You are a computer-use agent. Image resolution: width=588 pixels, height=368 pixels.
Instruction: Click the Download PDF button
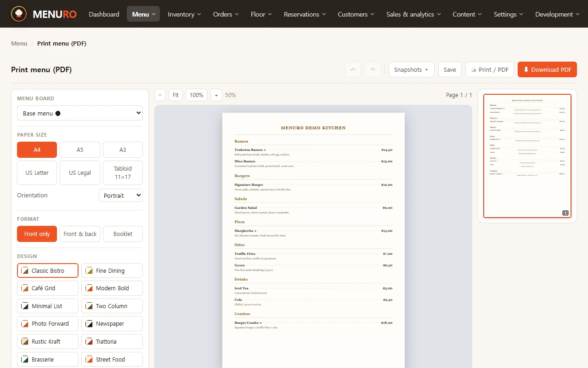click(547, 69)
